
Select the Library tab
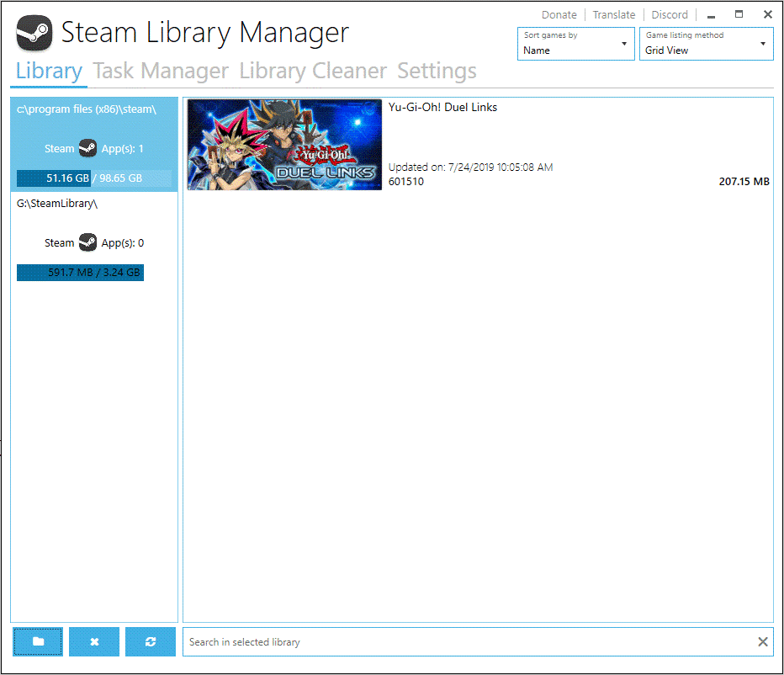(48, 71)
